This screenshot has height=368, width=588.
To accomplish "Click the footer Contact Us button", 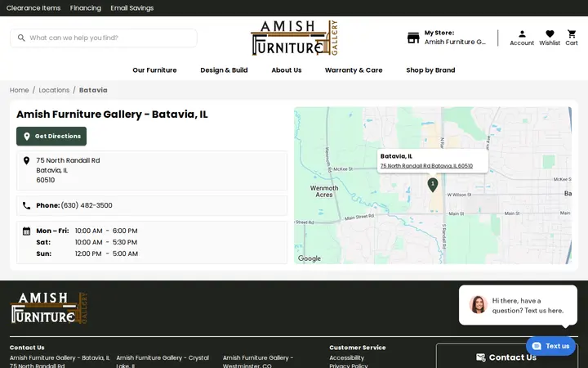I will 506,357.
